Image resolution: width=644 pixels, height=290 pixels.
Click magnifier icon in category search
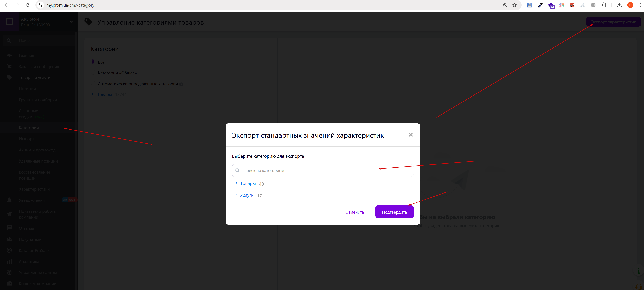[x=237, y=171]
